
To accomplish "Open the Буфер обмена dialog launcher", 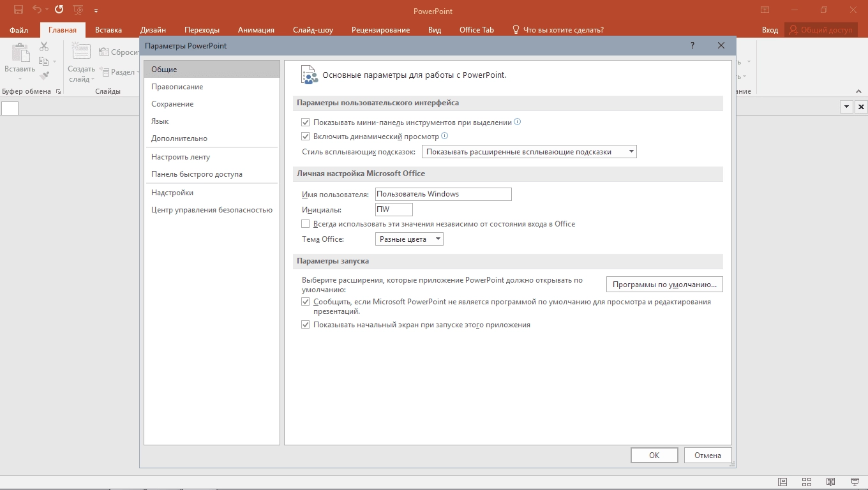I will point(58,92).
